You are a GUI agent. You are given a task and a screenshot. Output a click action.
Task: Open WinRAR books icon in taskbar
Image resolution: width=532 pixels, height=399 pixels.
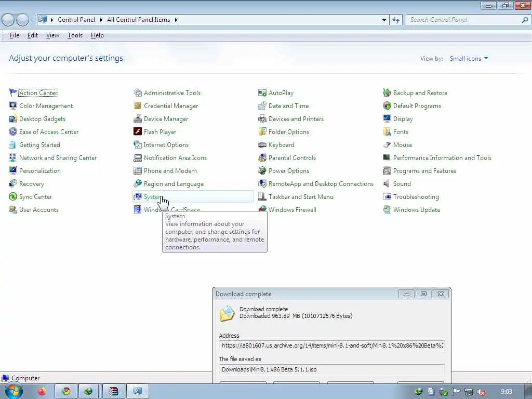click(114, 391)
